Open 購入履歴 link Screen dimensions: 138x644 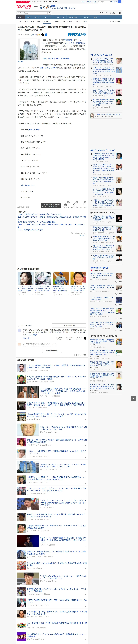click(x=112, y=13)
